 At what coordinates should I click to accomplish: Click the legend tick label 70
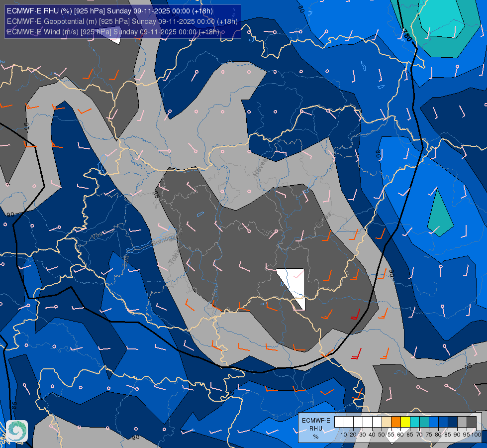[x=419, y=435]
